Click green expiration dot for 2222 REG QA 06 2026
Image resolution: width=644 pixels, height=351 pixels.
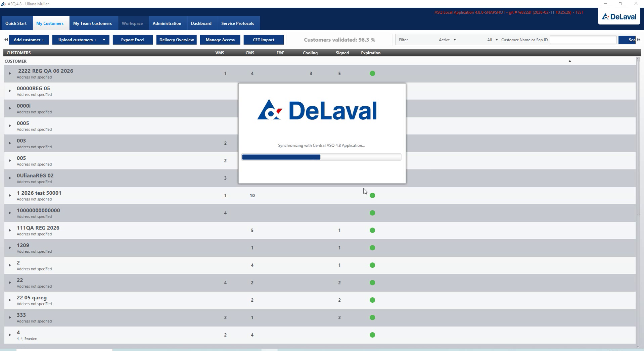click(x=372, y=73)
